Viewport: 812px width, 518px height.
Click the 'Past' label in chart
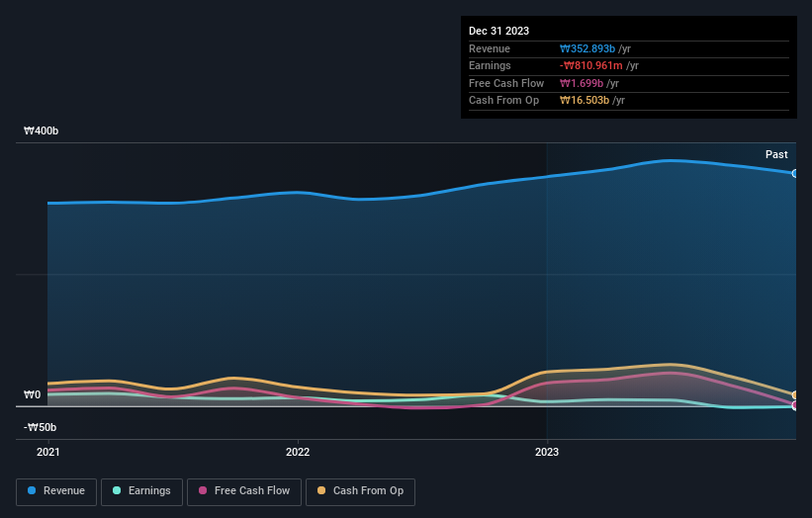point(776,154)
